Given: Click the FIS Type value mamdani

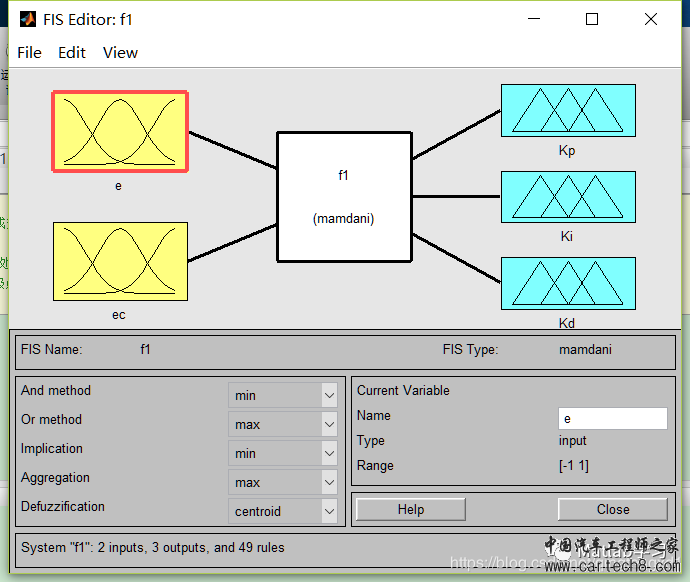Looking at the screenshot, I should tap(585, 349).
